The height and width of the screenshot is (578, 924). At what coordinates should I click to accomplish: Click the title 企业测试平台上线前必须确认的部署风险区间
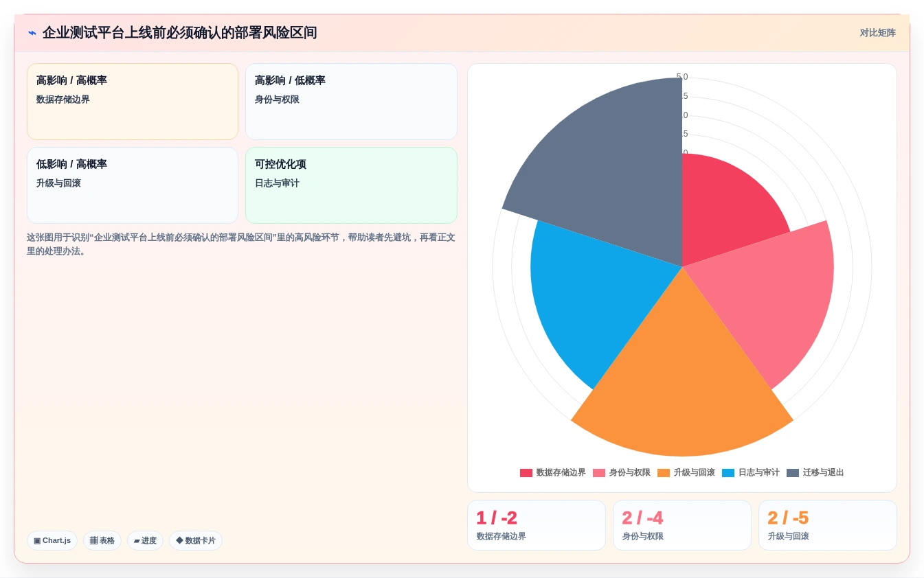(180, 33)
